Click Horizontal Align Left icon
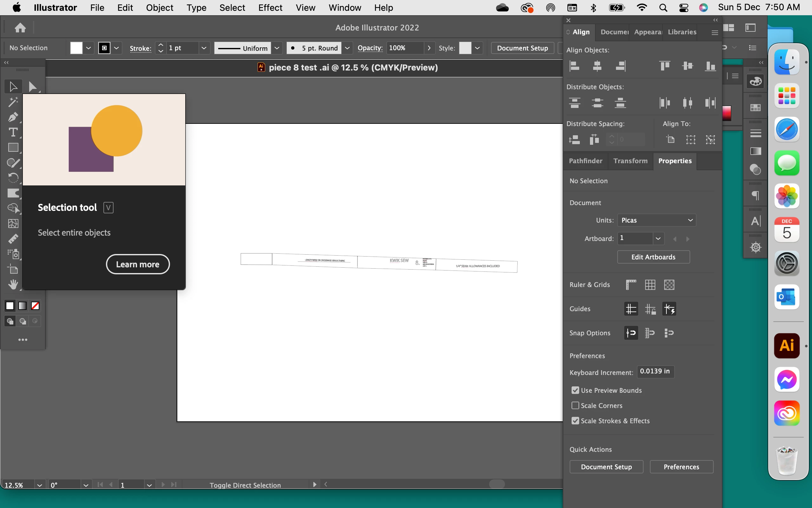Image resolution: width=812 pixels, height=508 pixels. [x=574, y=66]
